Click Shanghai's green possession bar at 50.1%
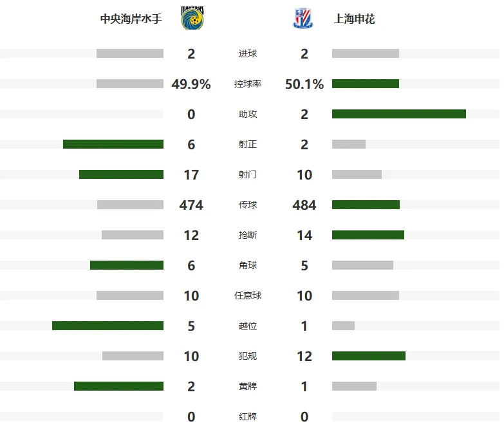 pos(366,84)
